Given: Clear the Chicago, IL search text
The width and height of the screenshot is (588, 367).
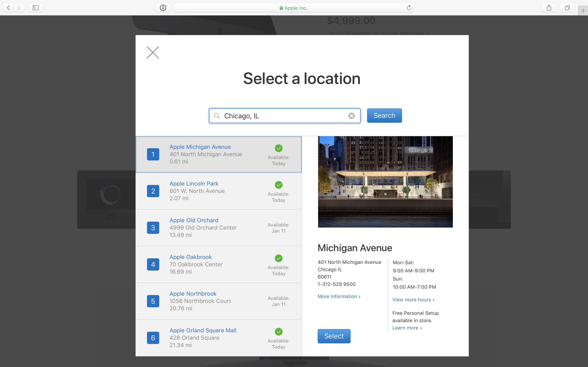Looking at the screenshot, I should pos(351,116).
